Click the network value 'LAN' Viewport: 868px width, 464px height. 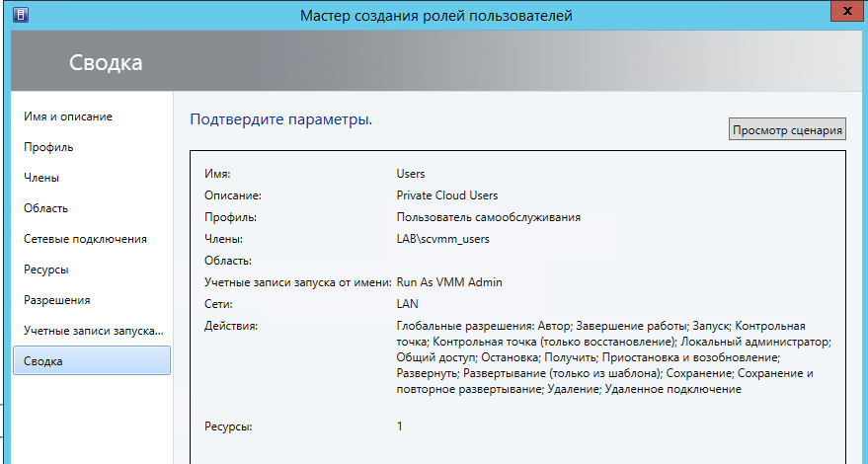[x=407, y=304]
